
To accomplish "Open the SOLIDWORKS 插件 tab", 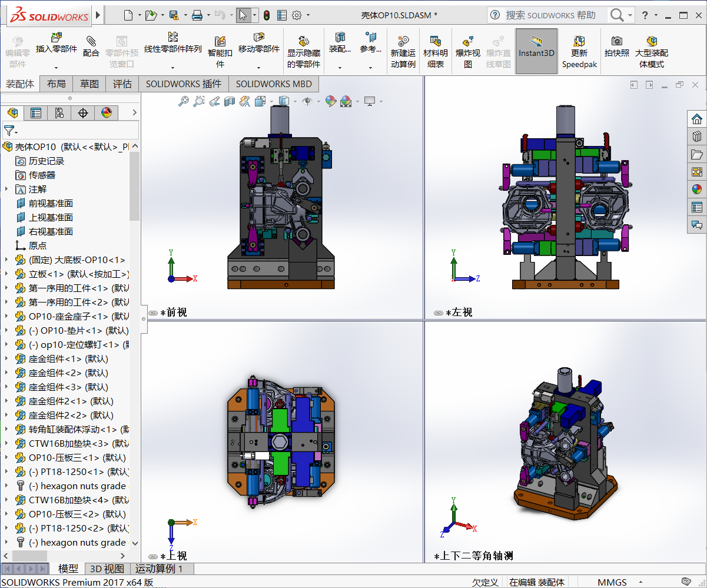I will [184, 84].
